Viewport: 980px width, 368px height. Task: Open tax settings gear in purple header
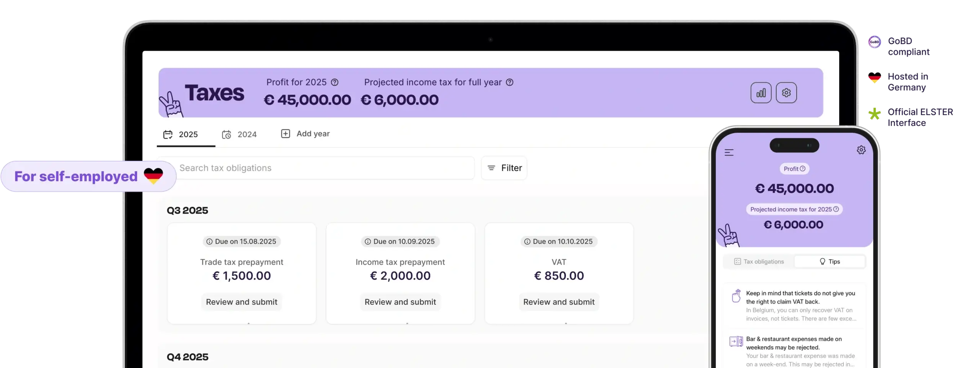click(x=786, y=93)
